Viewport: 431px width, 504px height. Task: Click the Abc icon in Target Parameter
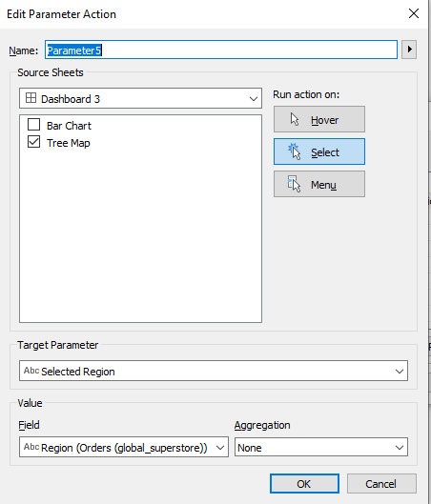click(31, 371)
